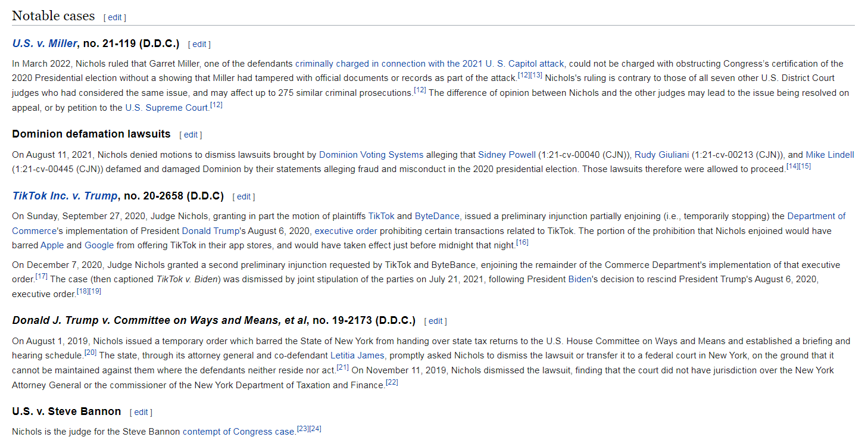Jump to citation 19 reference
Screen dimensions: 868x440
point(95,292)
